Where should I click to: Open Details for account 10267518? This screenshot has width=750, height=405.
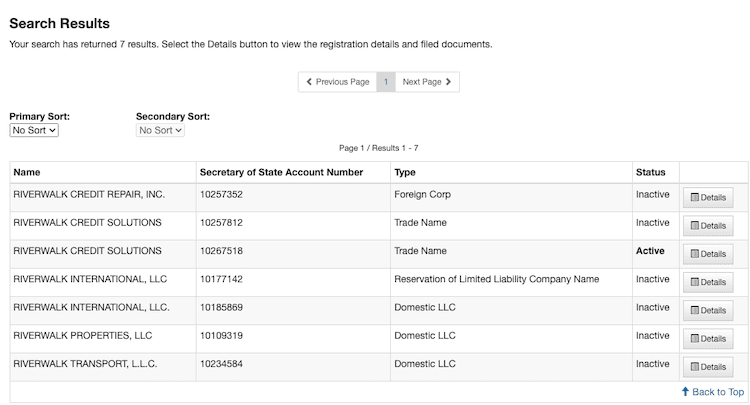[x=708, y=254]
